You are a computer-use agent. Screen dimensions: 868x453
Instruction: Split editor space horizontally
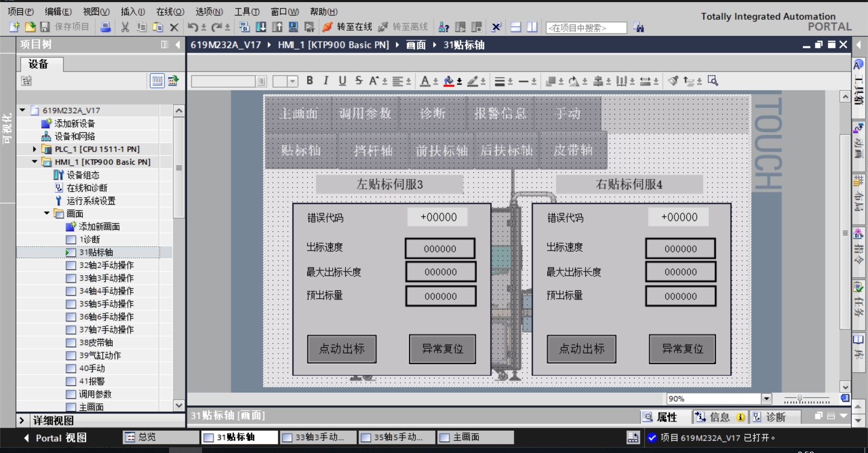point(516,27)
